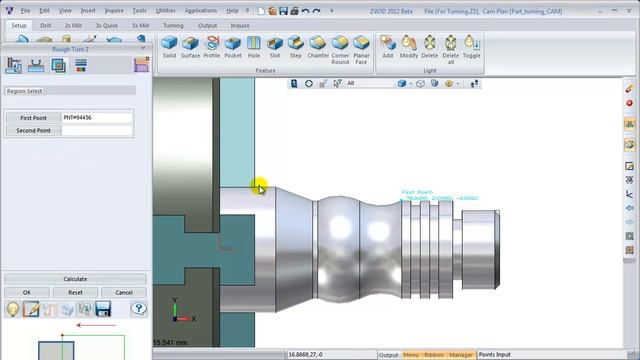Open the question mark help icon
The width and height of the screenshot is (640, 360).
tap(139, 309)
